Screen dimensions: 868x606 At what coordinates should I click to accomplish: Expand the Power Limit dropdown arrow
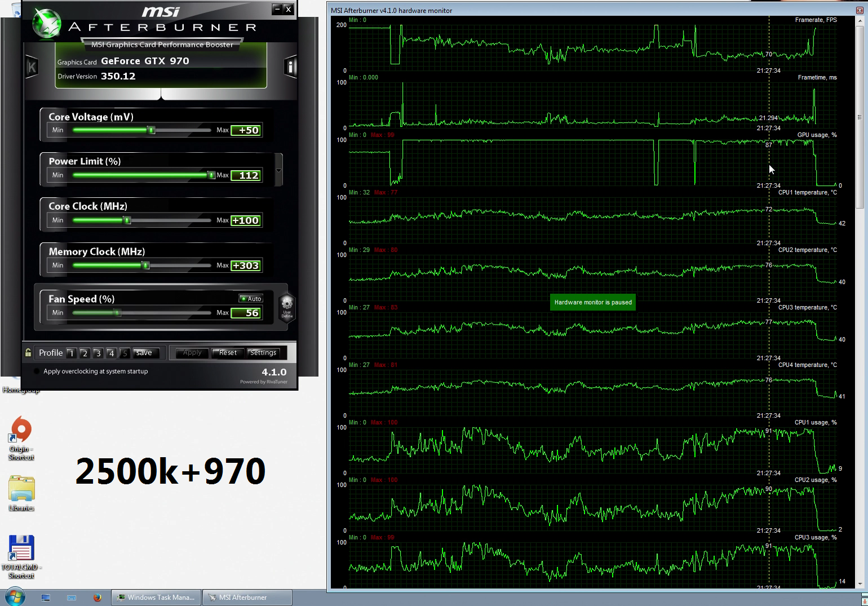278,170
